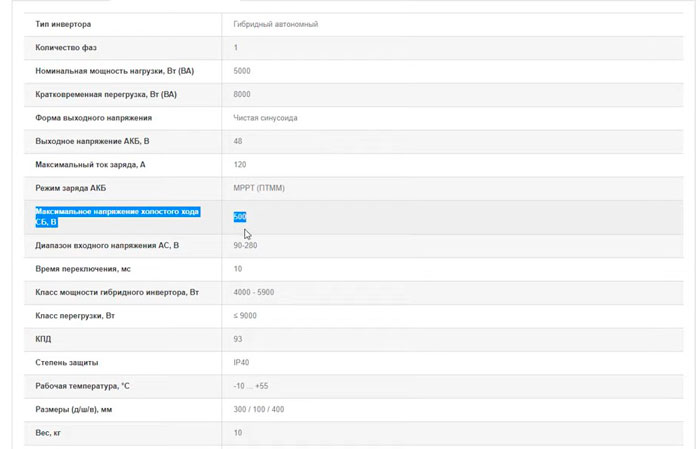
Task: Click the 'Выходное напряжение АКБ, В' label
Action: pyautogui.click(x=91, y=141)
